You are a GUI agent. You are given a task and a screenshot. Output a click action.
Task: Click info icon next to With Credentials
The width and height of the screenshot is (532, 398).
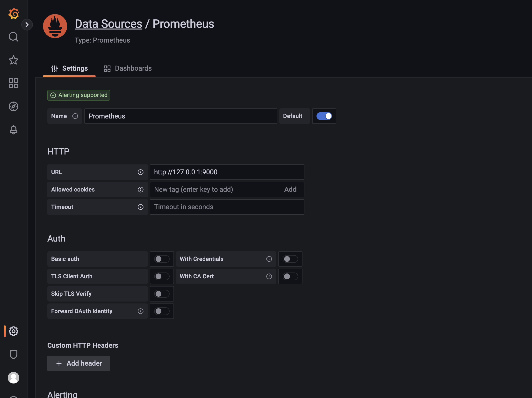coord(269,259)
